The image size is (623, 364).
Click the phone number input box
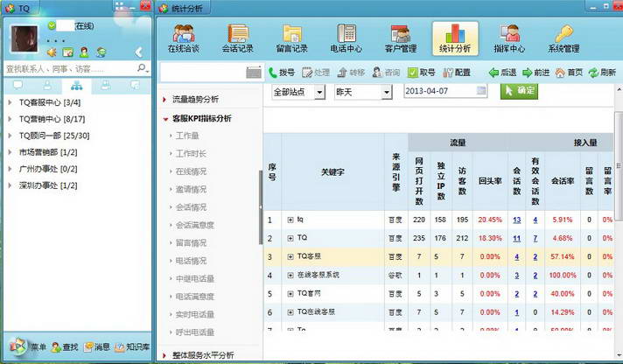[x=203, y=73]
